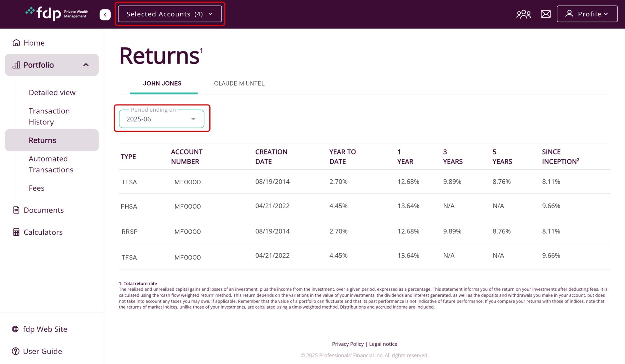Open the Legal notice link

383,344
